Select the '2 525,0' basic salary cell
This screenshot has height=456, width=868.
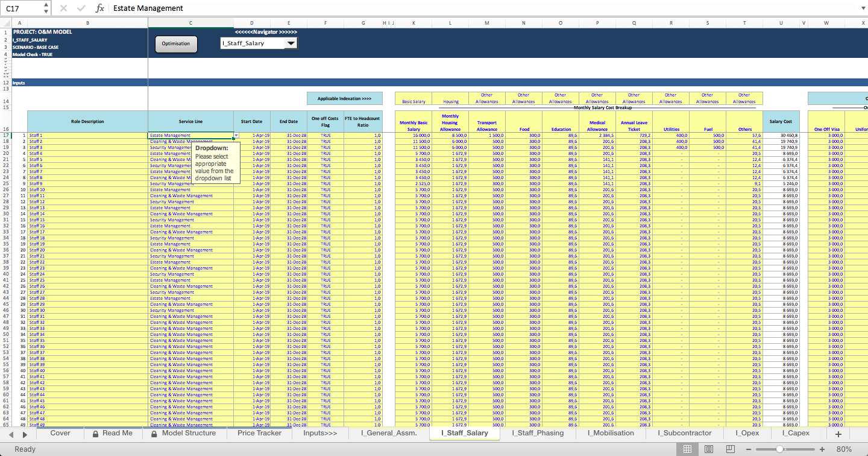pos(414,184)
